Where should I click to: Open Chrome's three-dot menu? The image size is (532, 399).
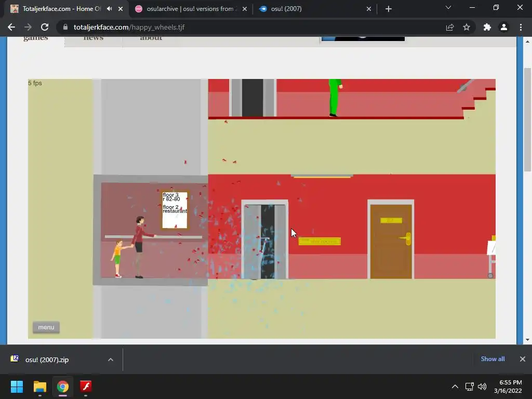tap(521, 27)
